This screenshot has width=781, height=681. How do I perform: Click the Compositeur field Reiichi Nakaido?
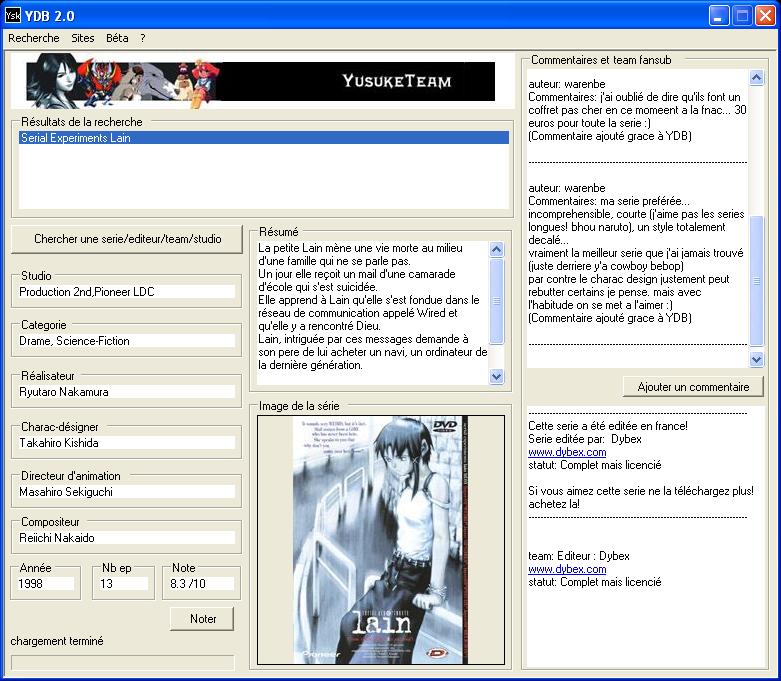pos(127,538)
